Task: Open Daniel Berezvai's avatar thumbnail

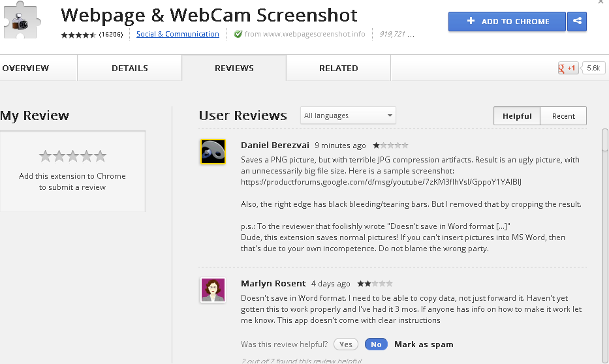Action: pyautogui.click(x=213, y=152)
